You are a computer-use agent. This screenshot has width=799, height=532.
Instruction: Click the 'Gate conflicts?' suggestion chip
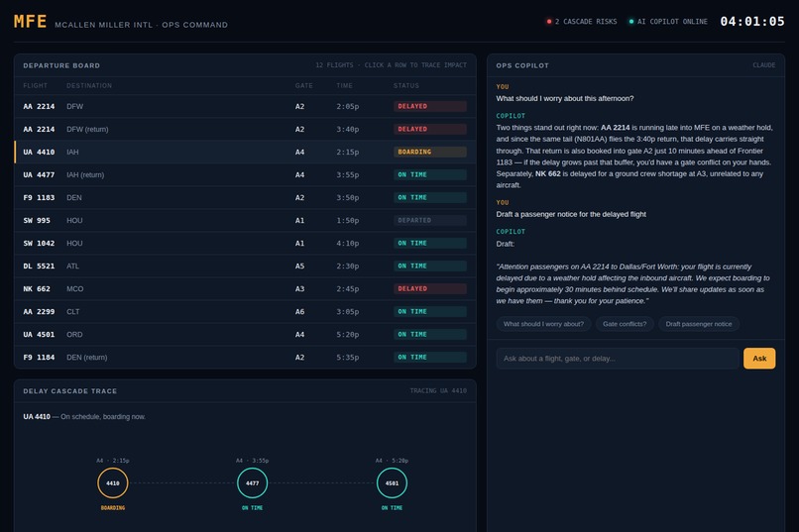(x=625, y=324)
